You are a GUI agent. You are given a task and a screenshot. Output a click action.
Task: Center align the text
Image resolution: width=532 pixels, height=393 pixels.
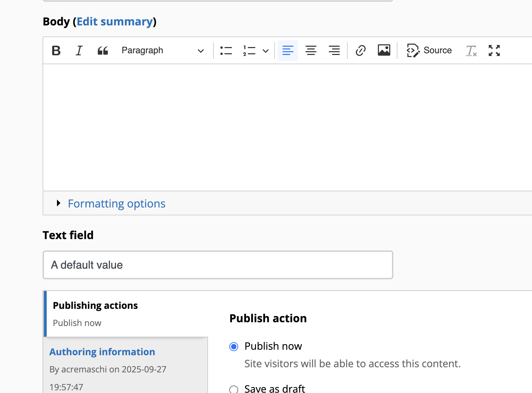pos(311,50)
